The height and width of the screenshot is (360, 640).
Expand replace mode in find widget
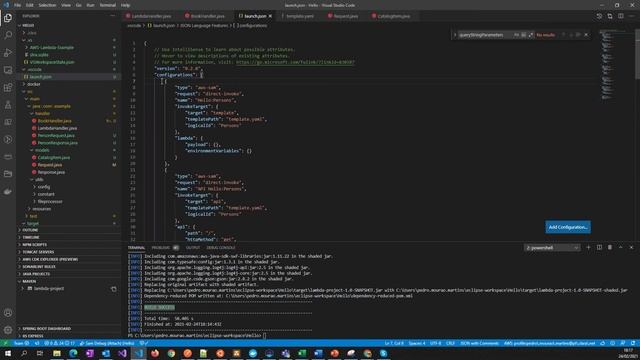[x=455, y=35]
